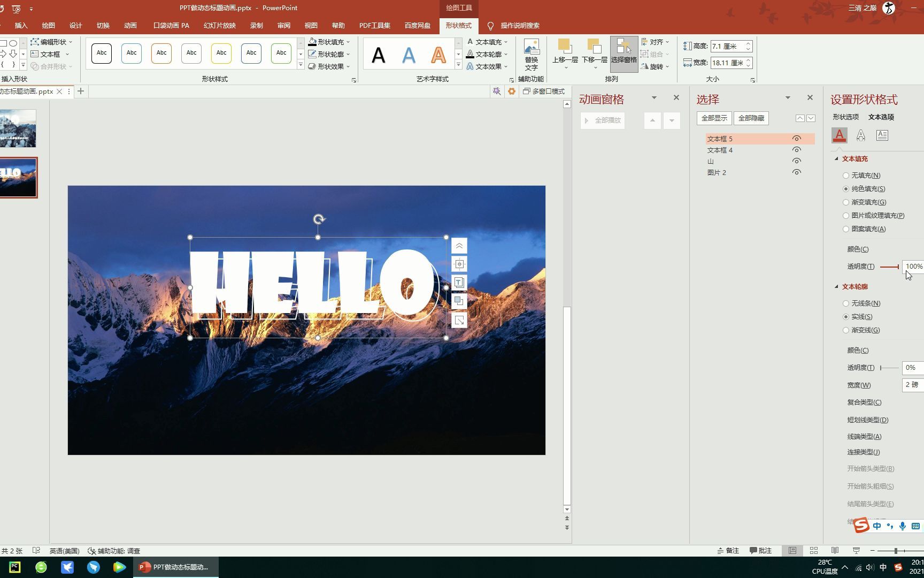The height and width of the screenshot is (578, 924).
Task: Adjust the text fill 透明度 slider
Action: 890,267
